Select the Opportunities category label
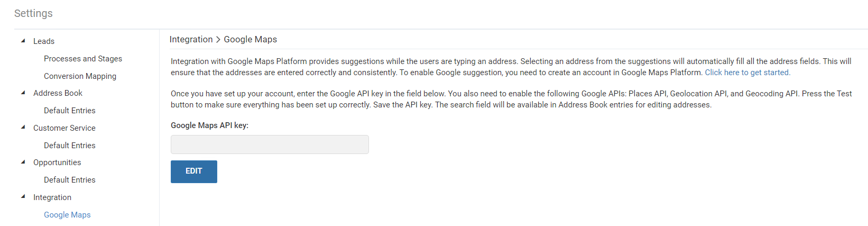The height and width of the screenshot is (226, 868). pyautogui.click(x=57, y=162)
